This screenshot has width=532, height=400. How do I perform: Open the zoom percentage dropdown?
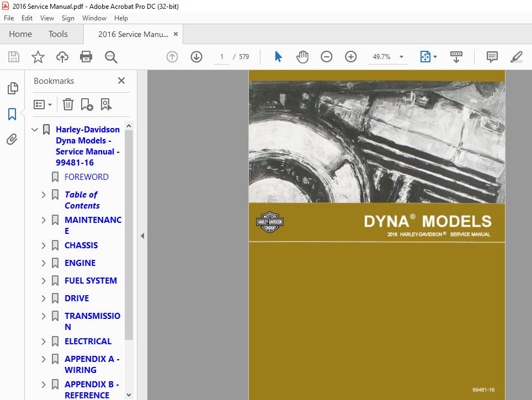401,57
